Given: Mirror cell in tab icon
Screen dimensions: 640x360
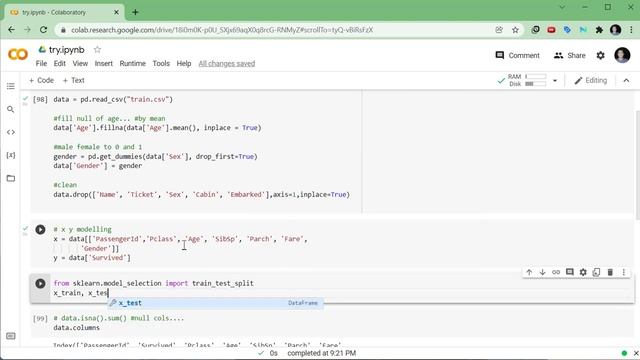Looking at the screenshot, I should [x=596, y=272].
